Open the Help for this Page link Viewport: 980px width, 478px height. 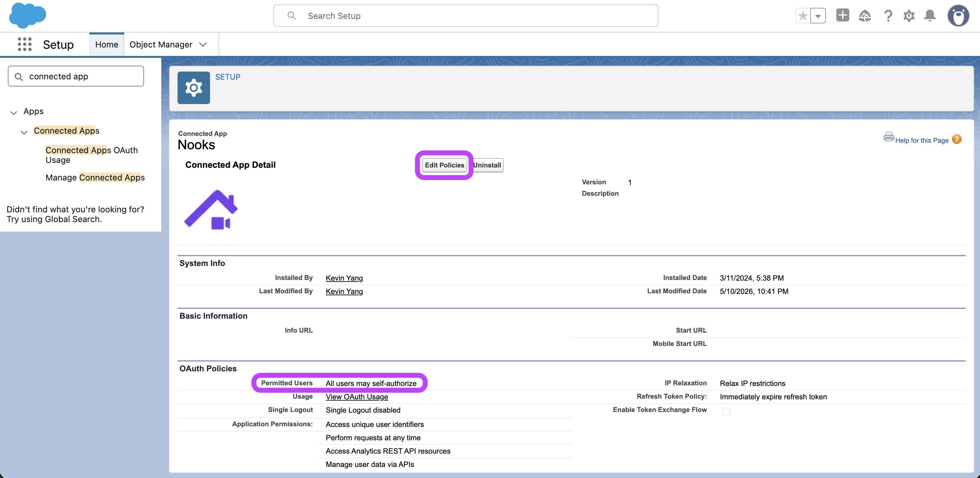pos(922,140)
